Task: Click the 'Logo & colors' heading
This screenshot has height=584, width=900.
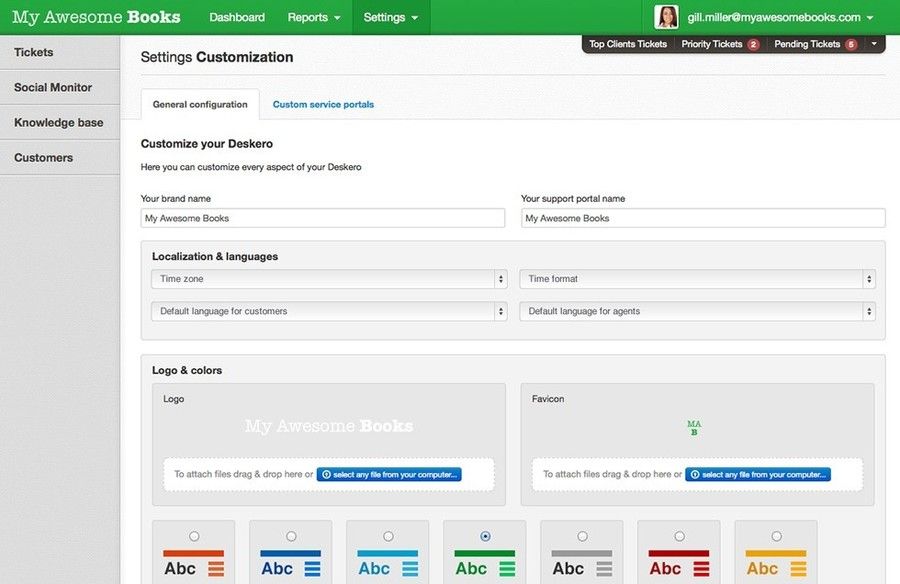Action: click(187, 370)
